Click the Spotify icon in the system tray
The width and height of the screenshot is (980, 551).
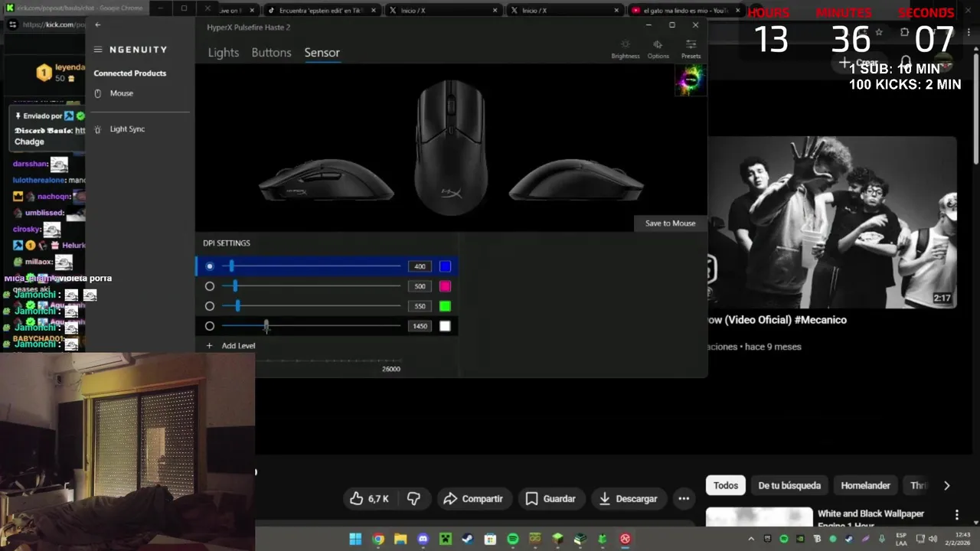click(x=784, y=540)
